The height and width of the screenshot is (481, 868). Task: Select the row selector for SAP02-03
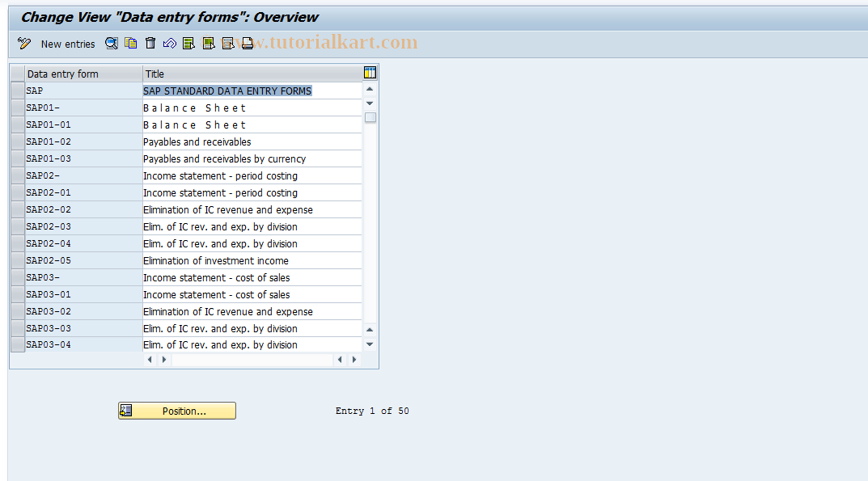pyautogui.click(x=18, y=226)
